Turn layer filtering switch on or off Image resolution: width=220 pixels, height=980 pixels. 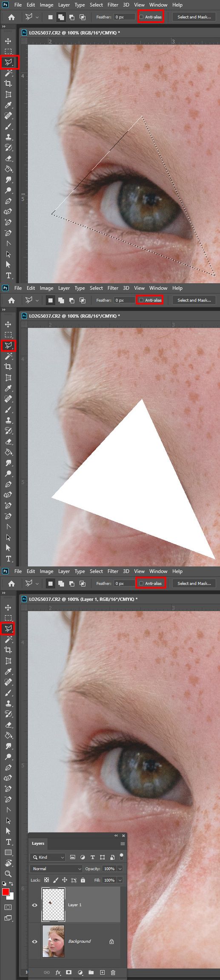point(122,856)
